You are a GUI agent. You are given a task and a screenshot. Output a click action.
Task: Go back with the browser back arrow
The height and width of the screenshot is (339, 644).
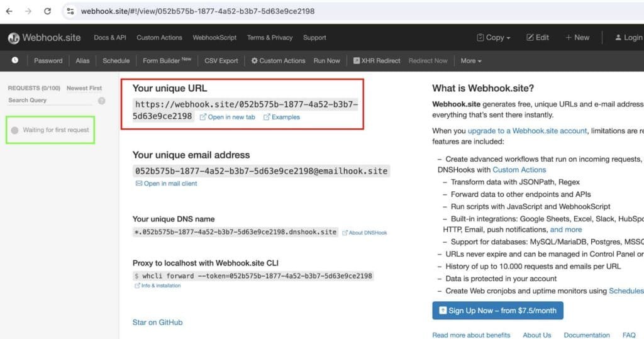click(9, 11)
